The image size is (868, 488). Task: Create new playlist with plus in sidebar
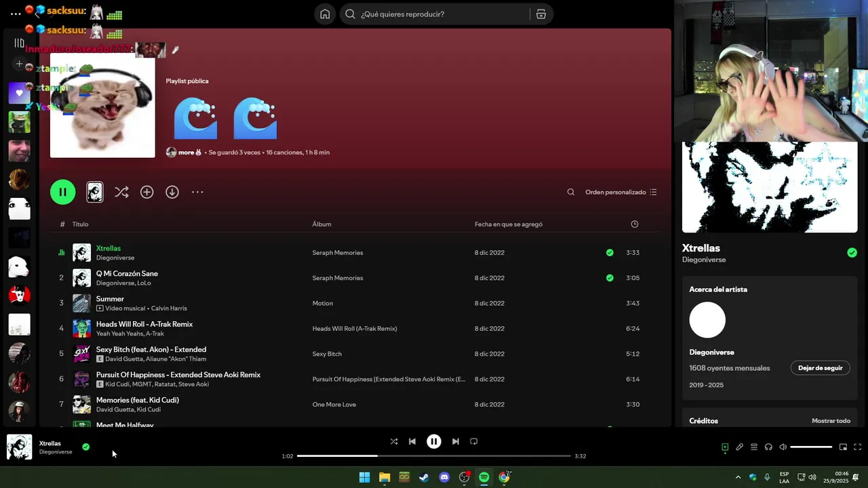(19, 64)
